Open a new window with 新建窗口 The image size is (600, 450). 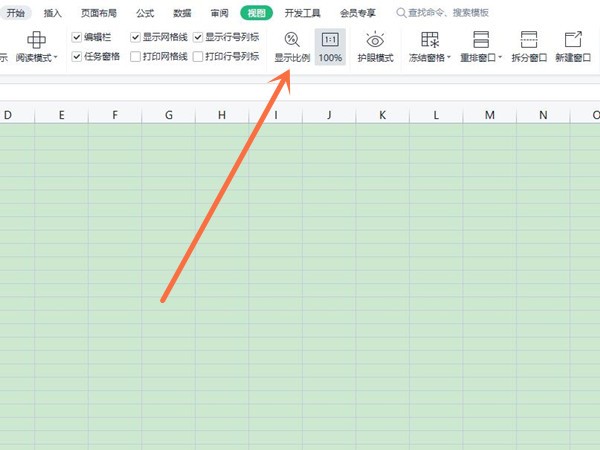tap(573, 40)
